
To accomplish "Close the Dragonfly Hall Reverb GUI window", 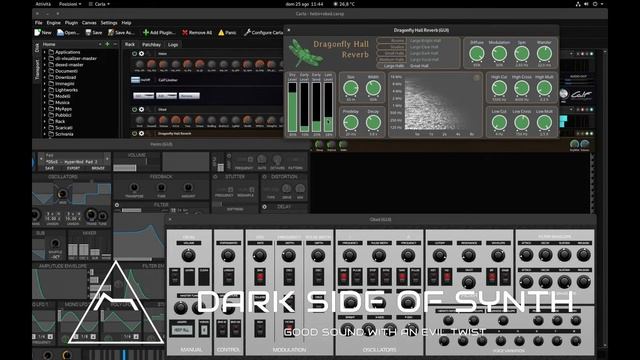I will [289, 30].
